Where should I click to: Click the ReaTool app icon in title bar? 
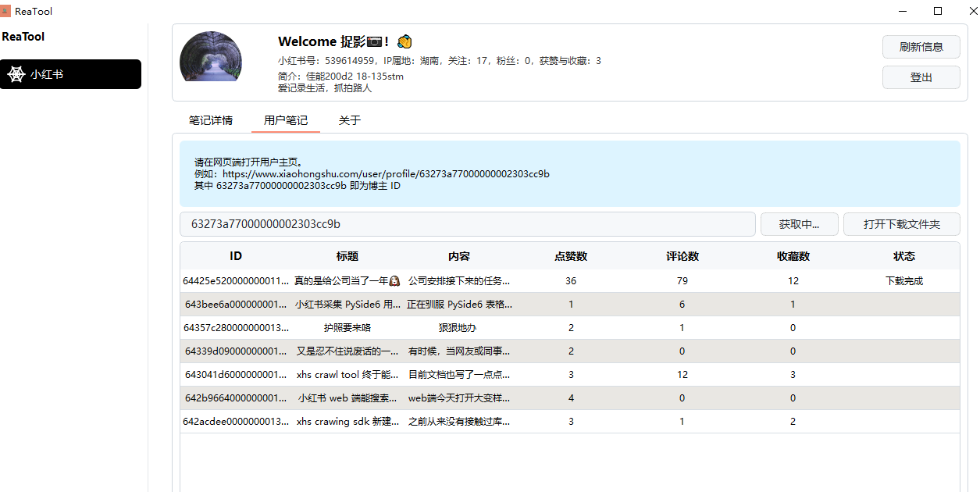coord(6,11)
